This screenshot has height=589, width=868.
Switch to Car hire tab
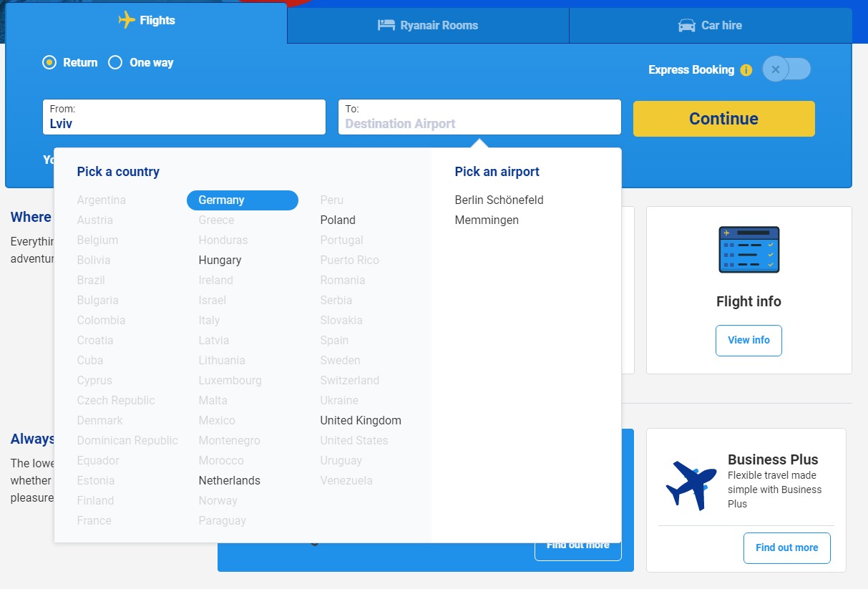[711, 26]
